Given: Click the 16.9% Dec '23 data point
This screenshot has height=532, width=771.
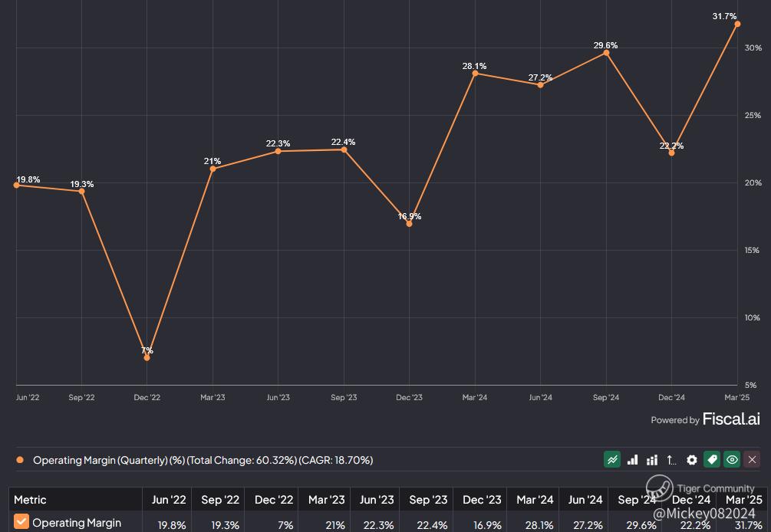Looking at the screenshot, I should pyautogui.click(x=409, y=224).
